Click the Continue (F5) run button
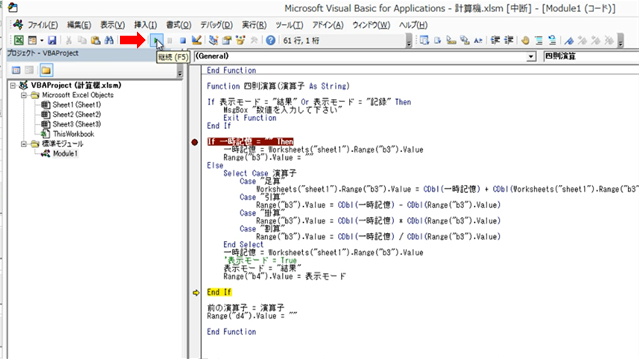Image resolution: width=640 pixels, height=360 pixels. click(x=156, y=40)
